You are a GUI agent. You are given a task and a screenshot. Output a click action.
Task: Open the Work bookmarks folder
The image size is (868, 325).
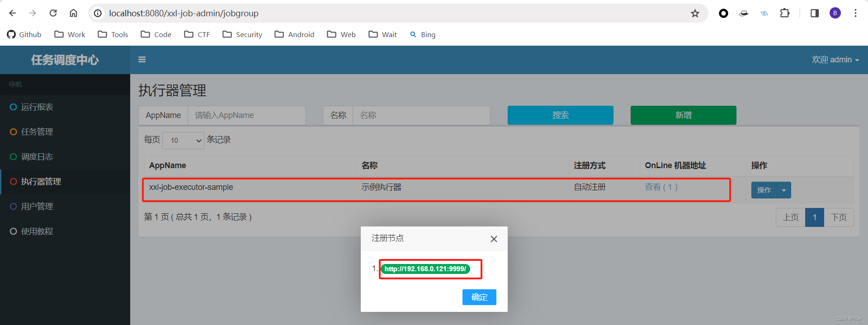[x=70, y=34]
